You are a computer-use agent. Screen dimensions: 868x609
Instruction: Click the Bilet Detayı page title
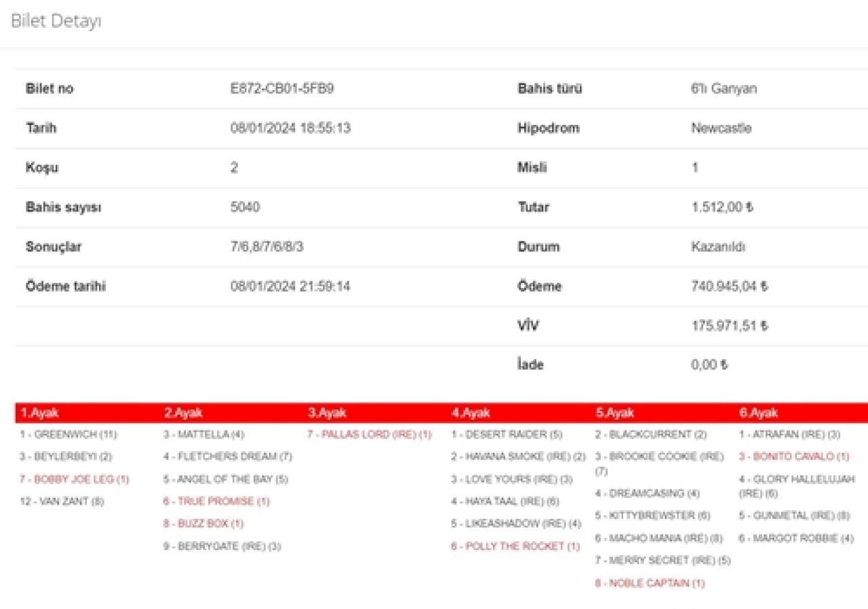[x=56, y=22]
